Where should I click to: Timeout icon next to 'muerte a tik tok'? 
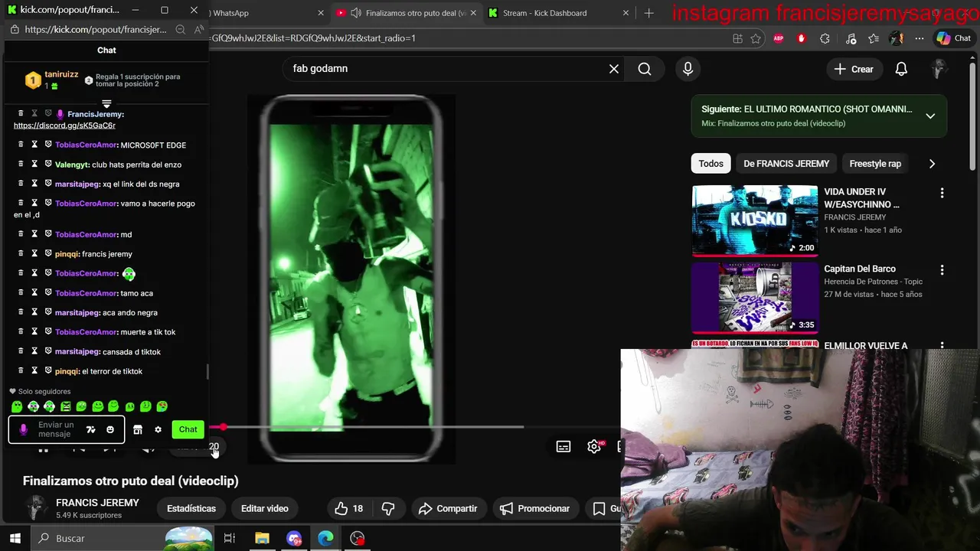coord(34,331)
